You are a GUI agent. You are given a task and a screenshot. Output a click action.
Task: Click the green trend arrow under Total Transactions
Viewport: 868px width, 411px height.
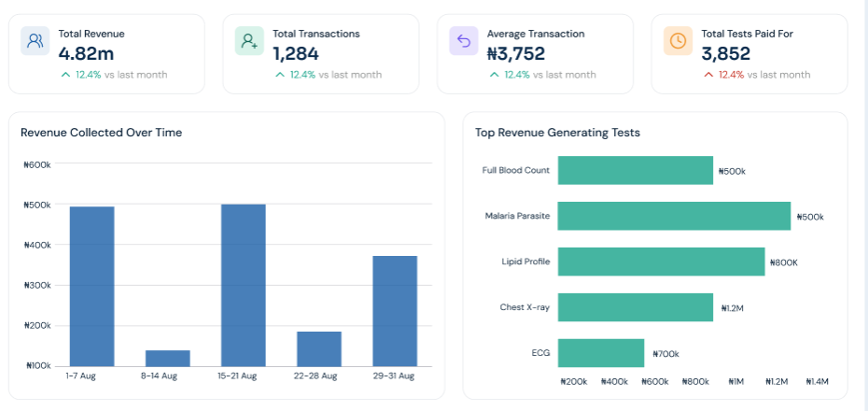tap(280, 75)
